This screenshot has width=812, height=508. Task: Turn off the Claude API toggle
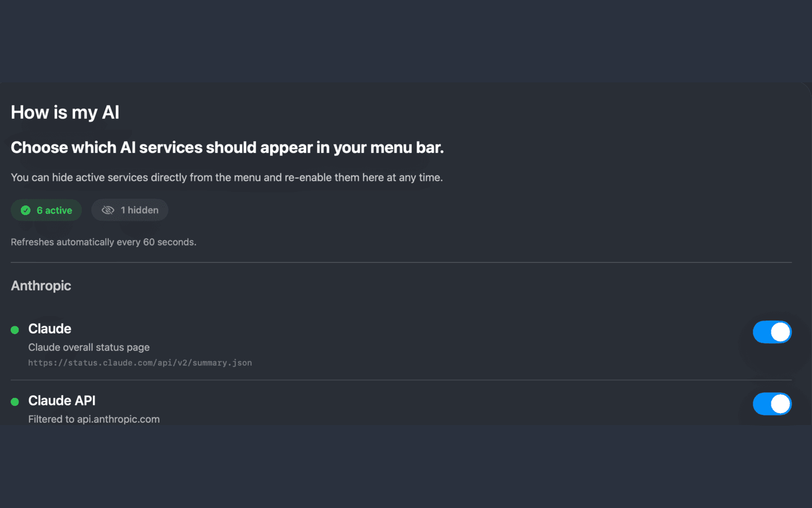coord(772,404)
